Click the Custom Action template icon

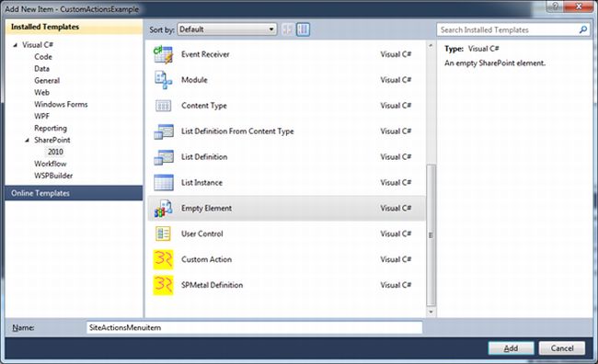point(163,259)
